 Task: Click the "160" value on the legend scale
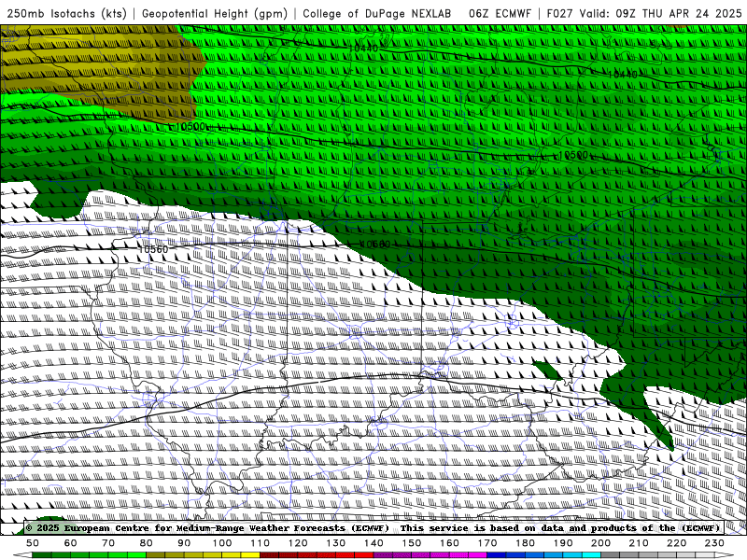click(x=449, y=543)
